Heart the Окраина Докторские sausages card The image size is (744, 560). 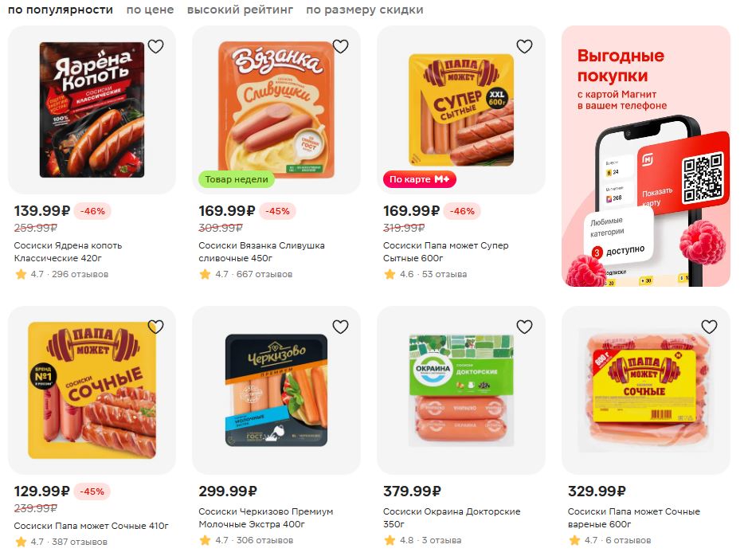coord(524,327)
